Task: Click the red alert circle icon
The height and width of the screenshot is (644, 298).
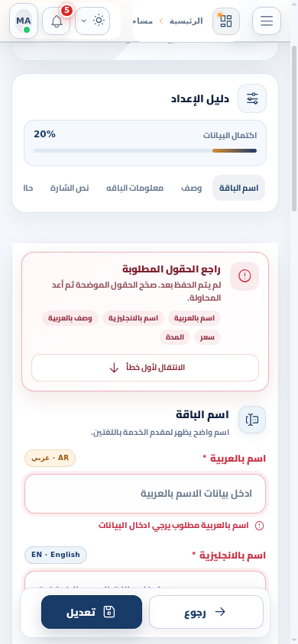Action: coord(245,276)
